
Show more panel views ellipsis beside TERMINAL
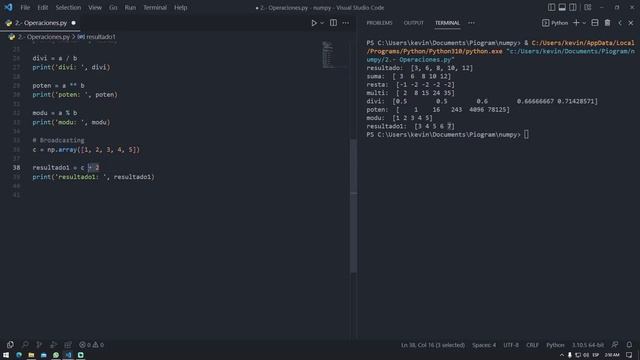[x=471, y=23]
